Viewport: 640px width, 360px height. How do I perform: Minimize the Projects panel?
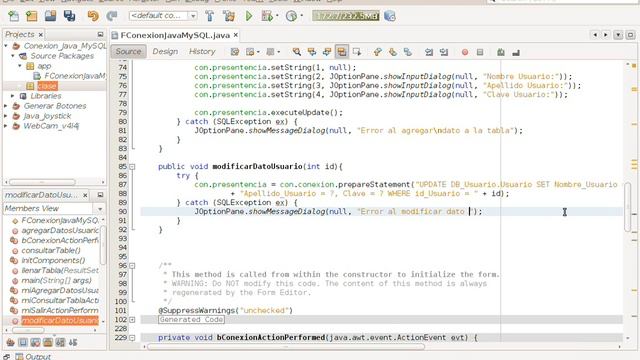pos(100,35)
